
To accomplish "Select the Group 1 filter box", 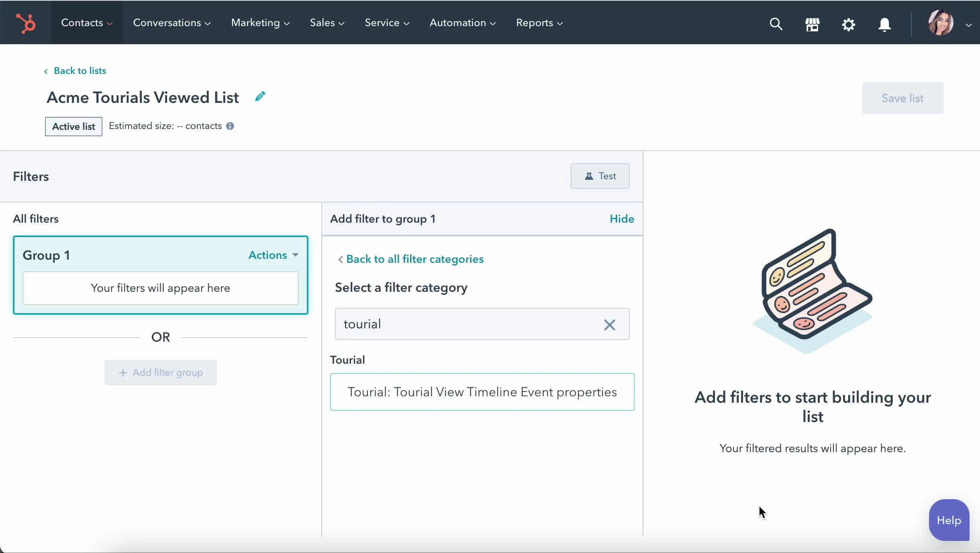I will (x=161, y=275).
